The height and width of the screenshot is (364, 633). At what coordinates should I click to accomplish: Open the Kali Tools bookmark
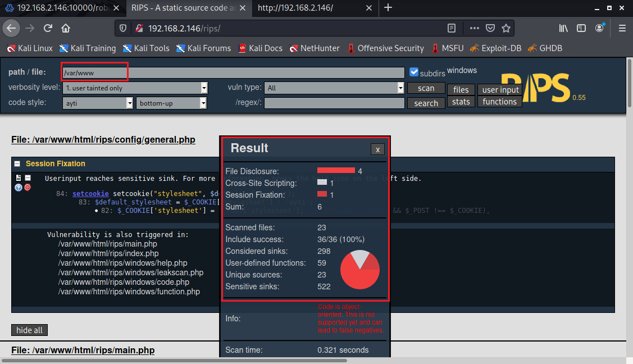146,48
